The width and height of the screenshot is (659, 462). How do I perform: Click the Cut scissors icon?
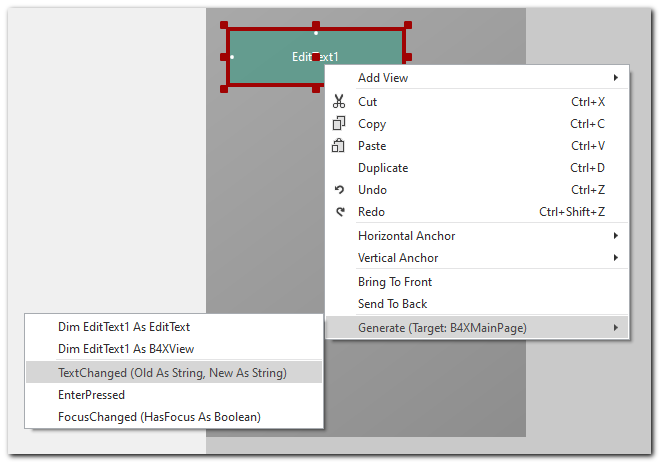pos(339,101)
